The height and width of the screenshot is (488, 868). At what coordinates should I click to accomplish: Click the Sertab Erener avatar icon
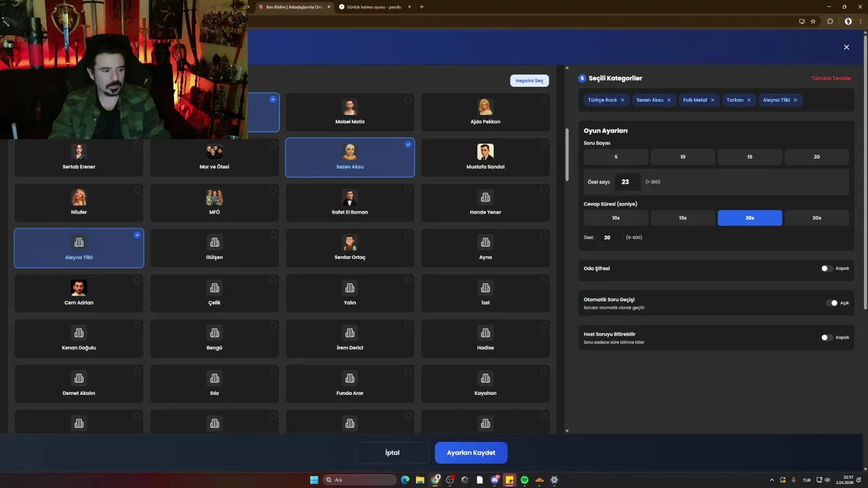79,152
